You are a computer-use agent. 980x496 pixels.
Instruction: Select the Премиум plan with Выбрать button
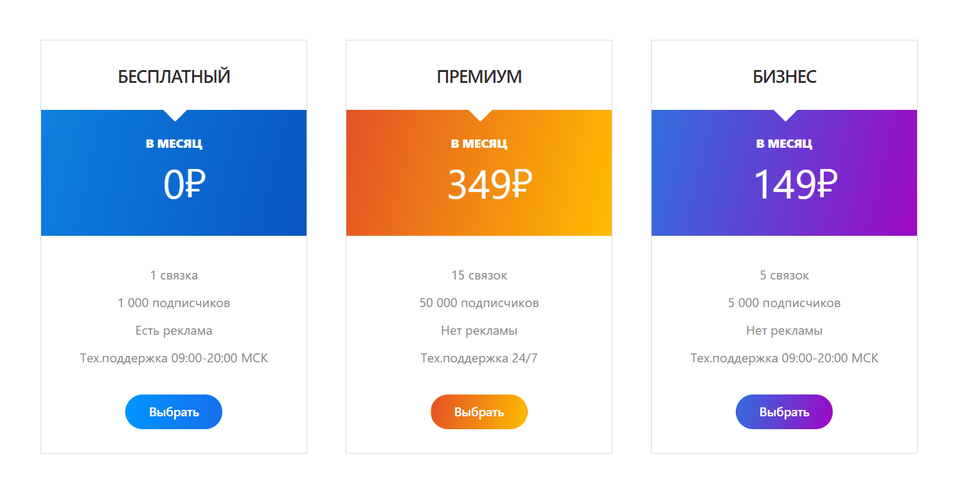479,412
